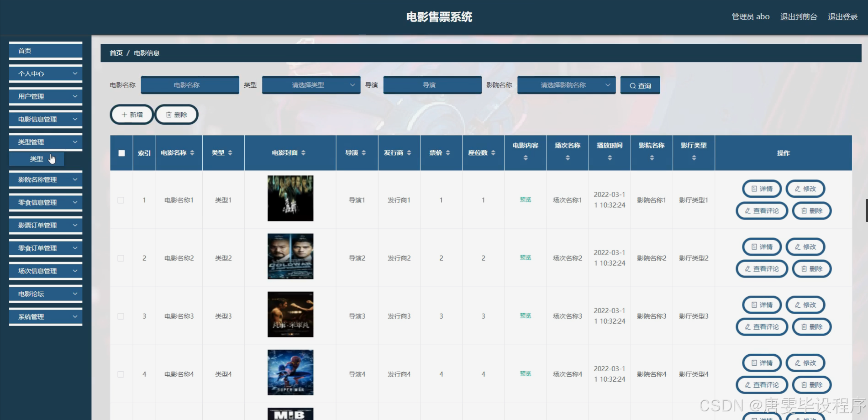
Task: Click 查看评论 for 电影名称2
Action: tap(762, 268)
